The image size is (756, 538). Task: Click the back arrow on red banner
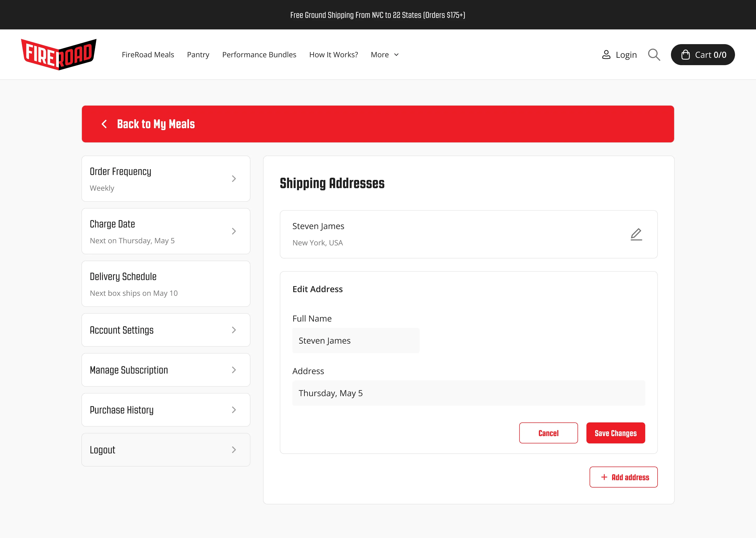pyautogui.click(x=104, y=124)
